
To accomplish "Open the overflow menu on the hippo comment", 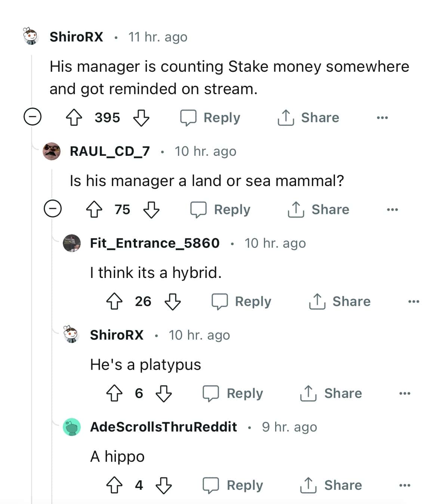I will [x=405, y=485].
